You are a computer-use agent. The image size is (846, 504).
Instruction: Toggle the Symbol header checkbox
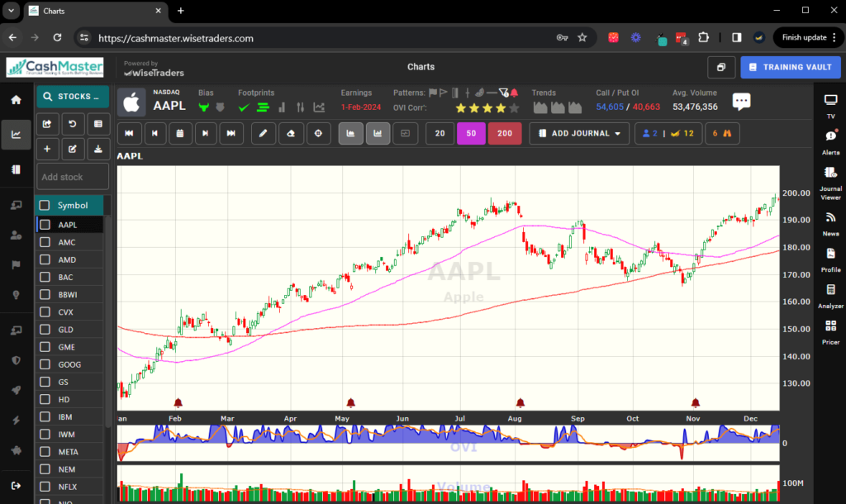click(44, 205)
